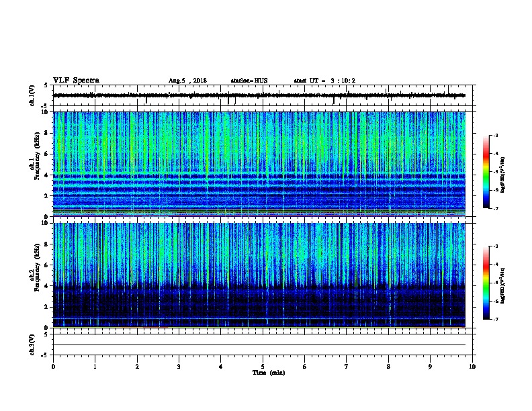Click ch.2 "Frequency (kHz)" axis label
Image resolution: width=532 pixels, height=411 pixels.
click(37, 267)
